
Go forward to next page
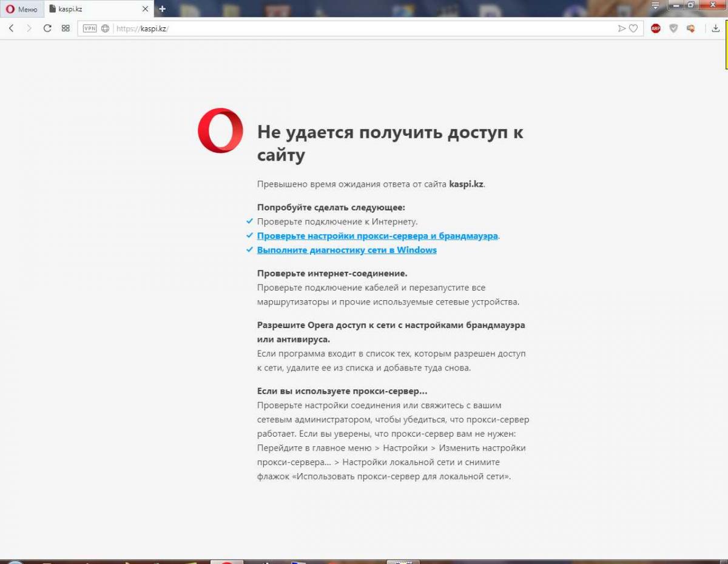point(29,28)
